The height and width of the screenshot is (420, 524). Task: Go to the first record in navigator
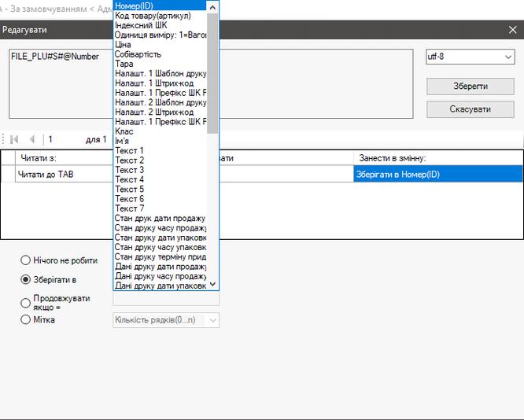click(13, 139)
